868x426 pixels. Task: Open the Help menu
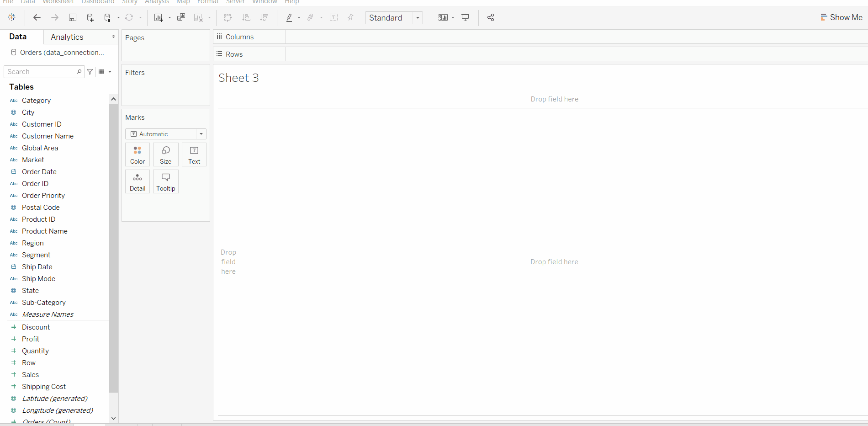tap(292, 2)
